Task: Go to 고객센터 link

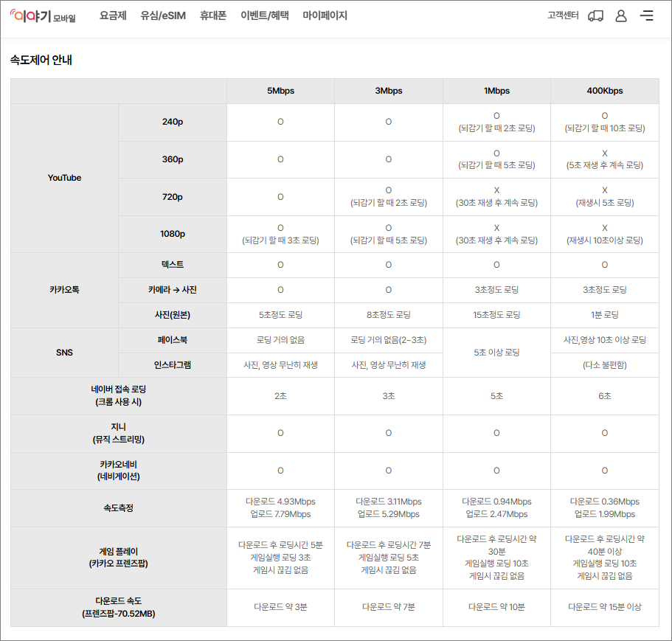Action: (563, 15)
